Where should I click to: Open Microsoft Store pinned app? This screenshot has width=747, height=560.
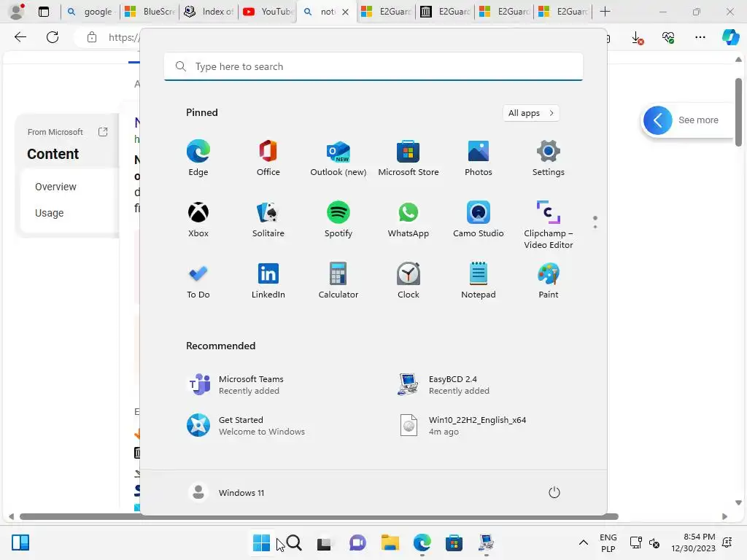(409, 158)
